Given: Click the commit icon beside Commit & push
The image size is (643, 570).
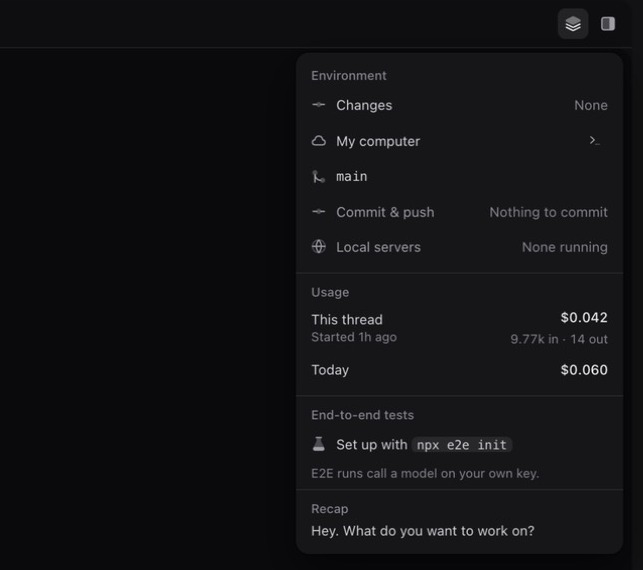Looking at the screenshot, I should tap(319, 212).
